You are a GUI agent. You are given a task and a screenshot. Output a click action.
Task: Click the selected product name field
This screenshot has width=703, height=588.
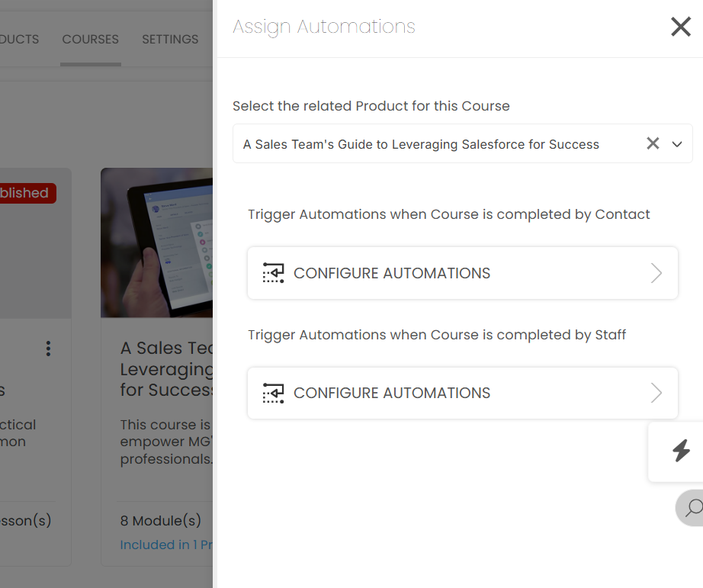421,144
